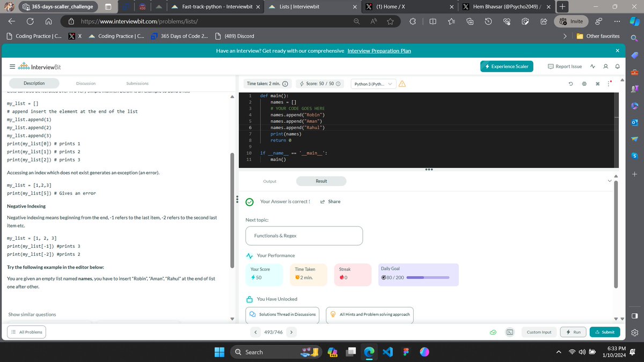Image resolution: width=644 pixels, height=362 pixels.
Task: Select the Result tab
Action: coord(321,181)
